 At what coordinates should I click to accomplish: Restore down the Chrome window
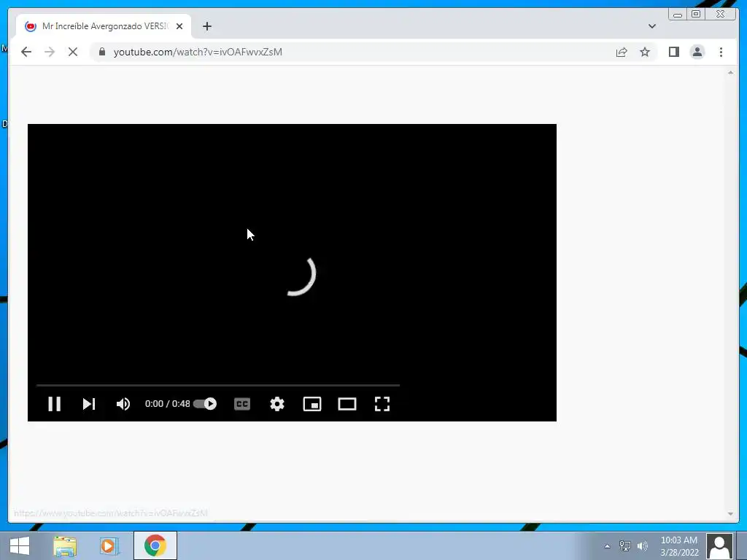696,15
